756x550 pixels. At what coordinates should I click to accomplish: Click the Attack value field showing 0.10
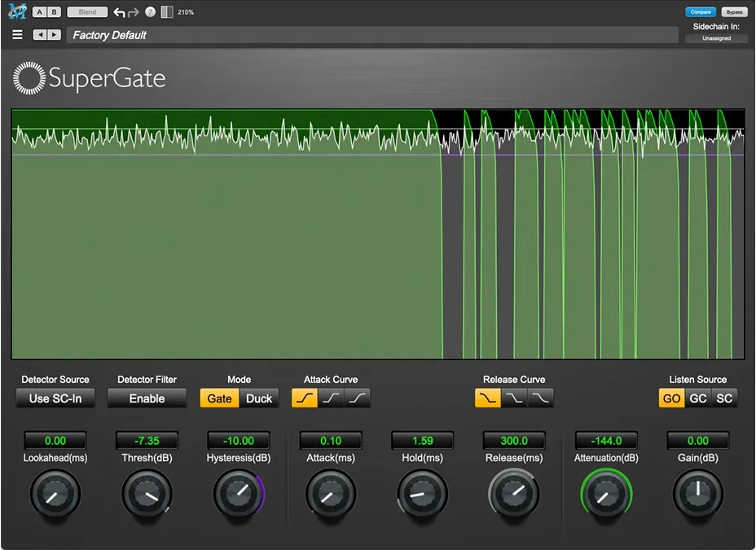pos(331,441)
